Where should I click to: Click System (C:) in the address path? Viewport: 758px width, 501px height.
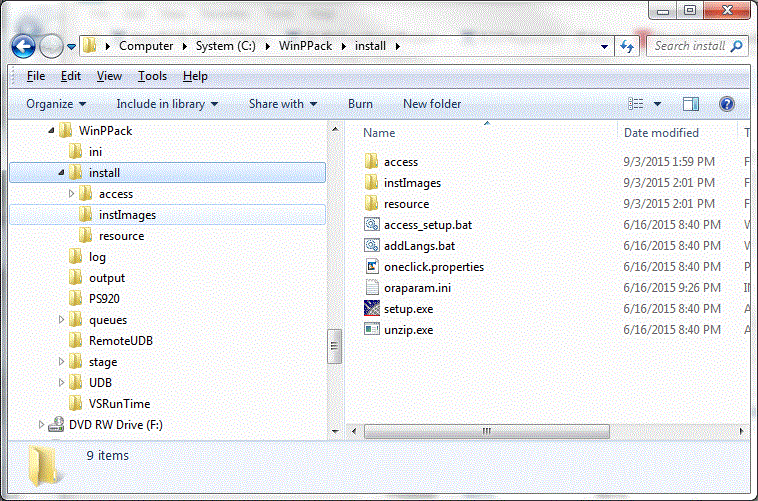226,46
